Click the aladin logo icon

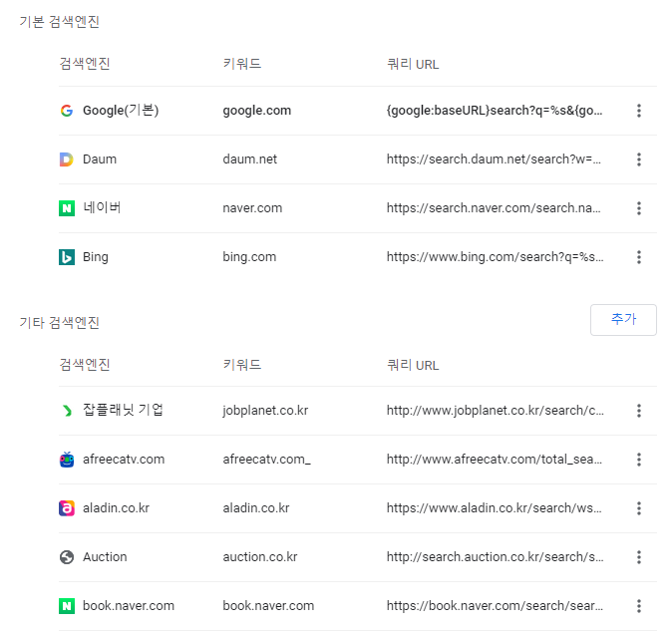click(67, 508)
